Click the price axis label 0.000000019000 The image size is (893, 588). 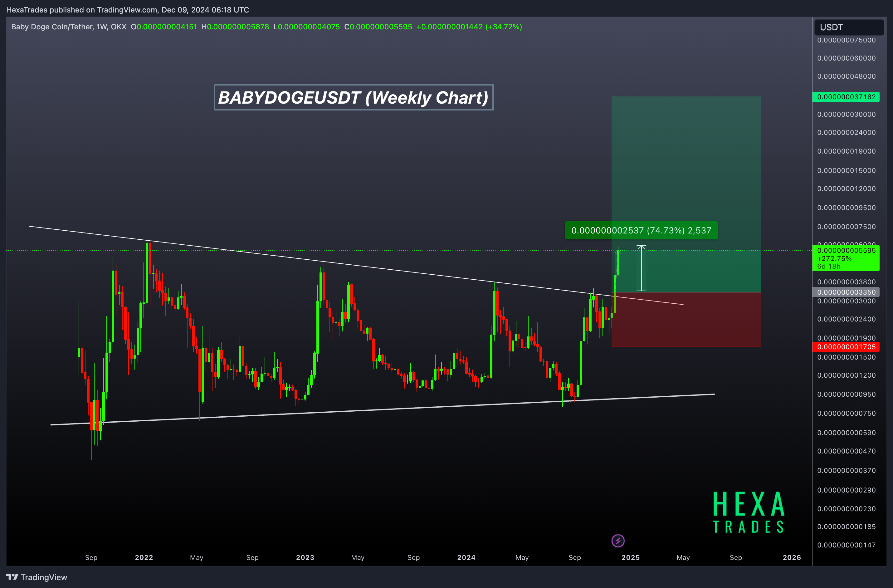point(847,151)
